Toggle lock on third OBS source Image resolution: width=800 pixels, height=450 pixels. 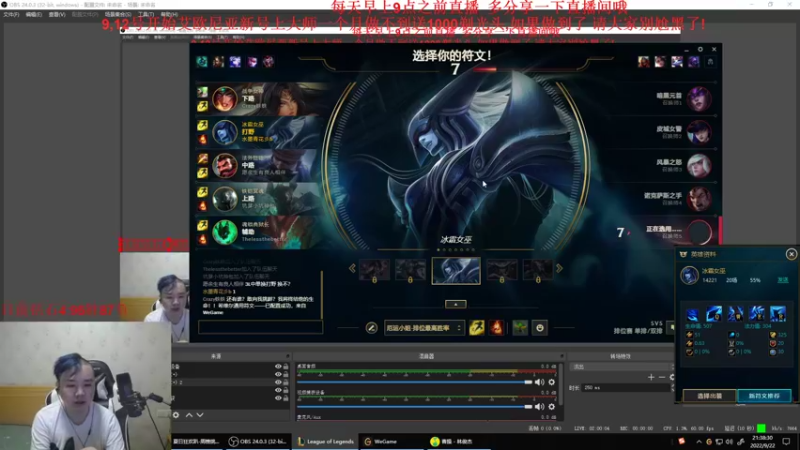(286, 382)
